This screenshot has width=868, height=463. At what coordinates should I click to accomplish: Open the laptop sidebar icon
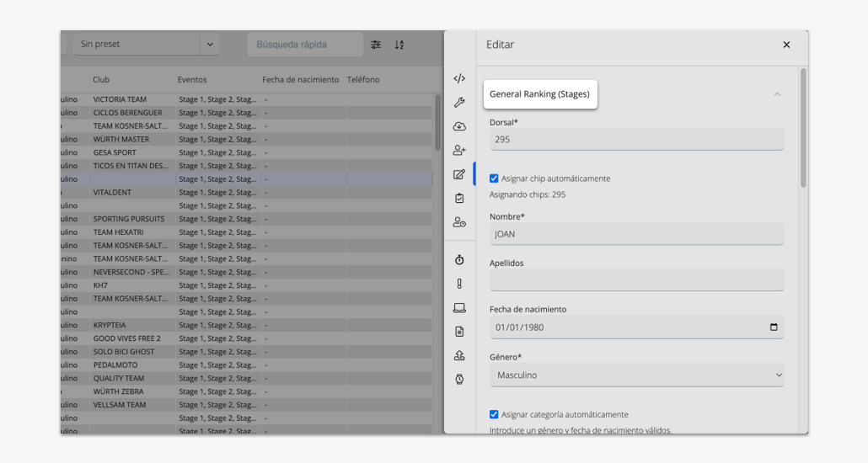(459, 307)
